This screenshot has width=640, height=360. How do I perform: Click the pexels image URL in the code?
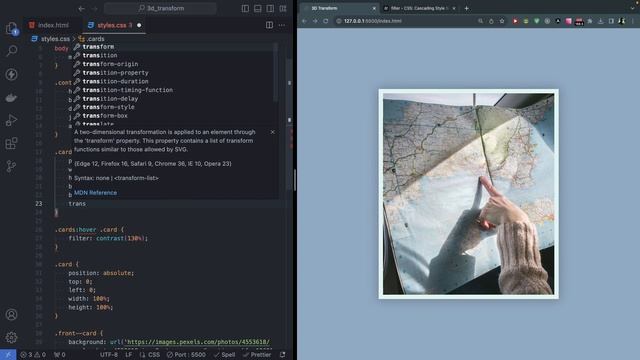[197, 342]
